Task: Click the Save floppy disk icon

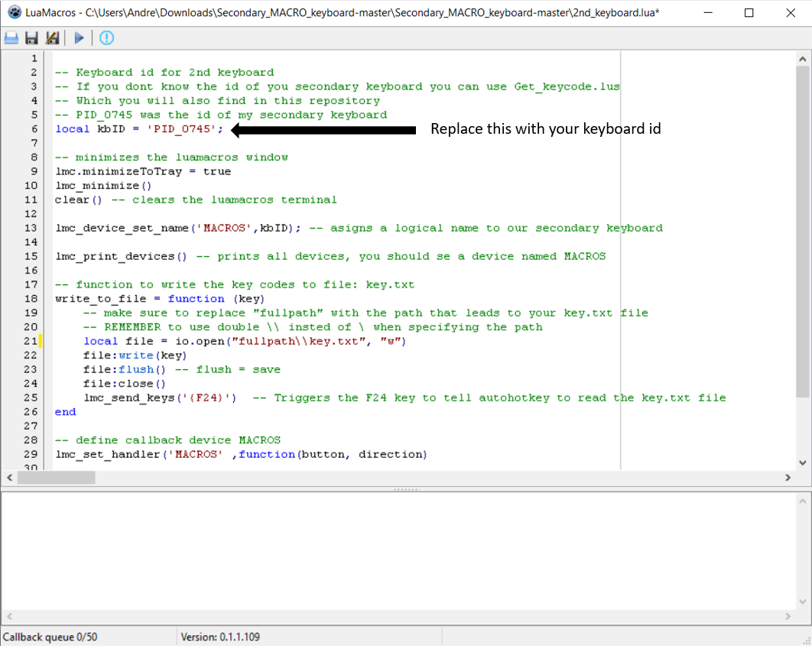Action: click(x=31, y=37)
